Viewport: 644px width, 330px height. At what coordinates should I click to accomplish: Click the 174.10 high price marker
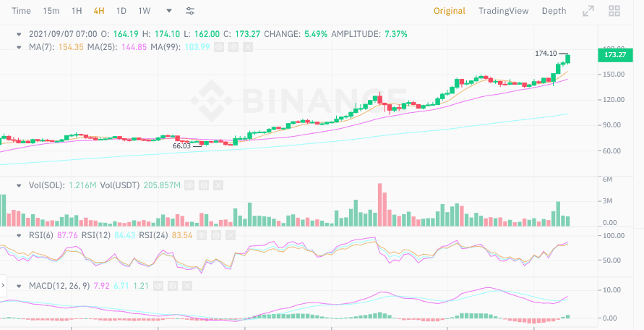tap(546, 54)
